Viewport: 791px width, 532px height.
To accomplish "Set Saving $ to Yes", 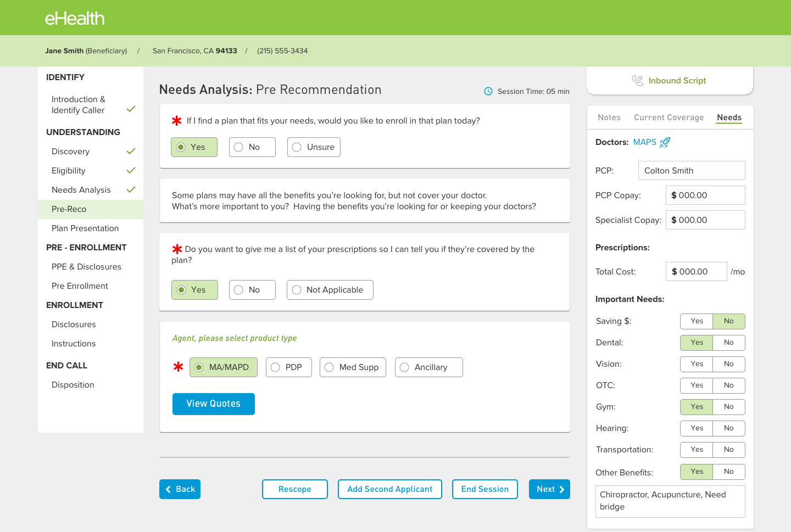I will pyautogui.click(x=697, y=321).
